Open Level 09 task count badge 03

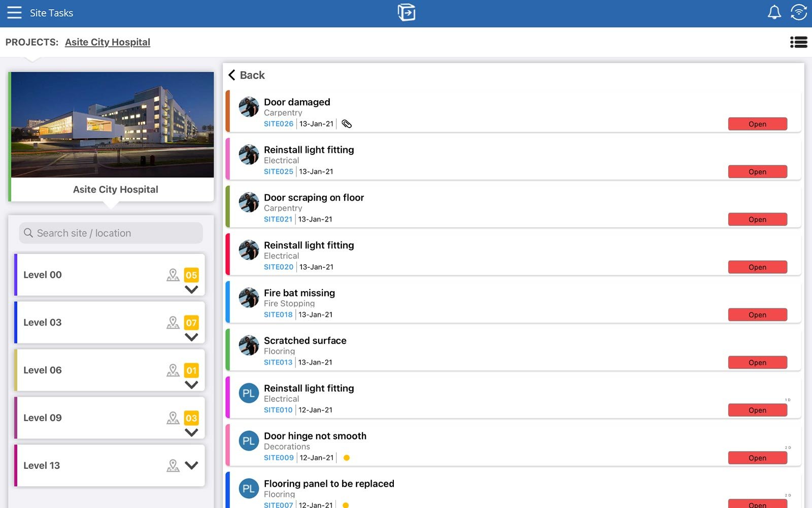(x=191, y=418)
